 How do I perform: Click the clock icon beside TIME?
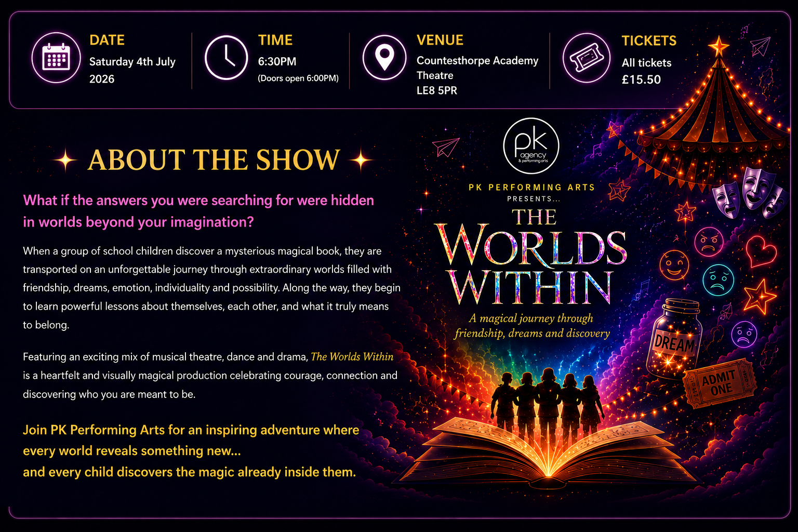click(226, 58)
